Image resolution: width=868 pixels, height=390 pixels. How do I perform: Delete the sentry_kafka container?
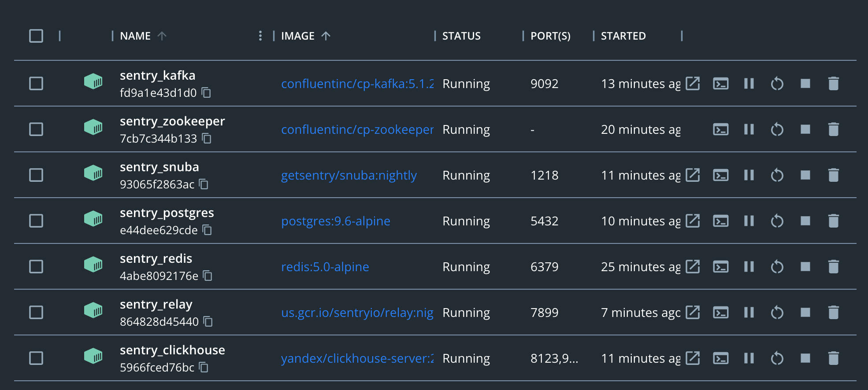(834, 83)
